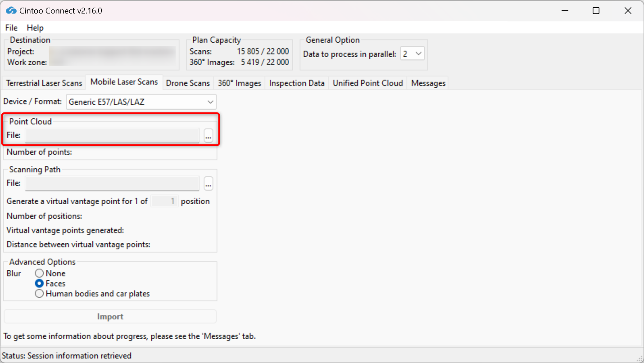644x363 pixels.
Task: Click the Cintoo Connect cloud logo icon
Action: click(x=11, y=10)
